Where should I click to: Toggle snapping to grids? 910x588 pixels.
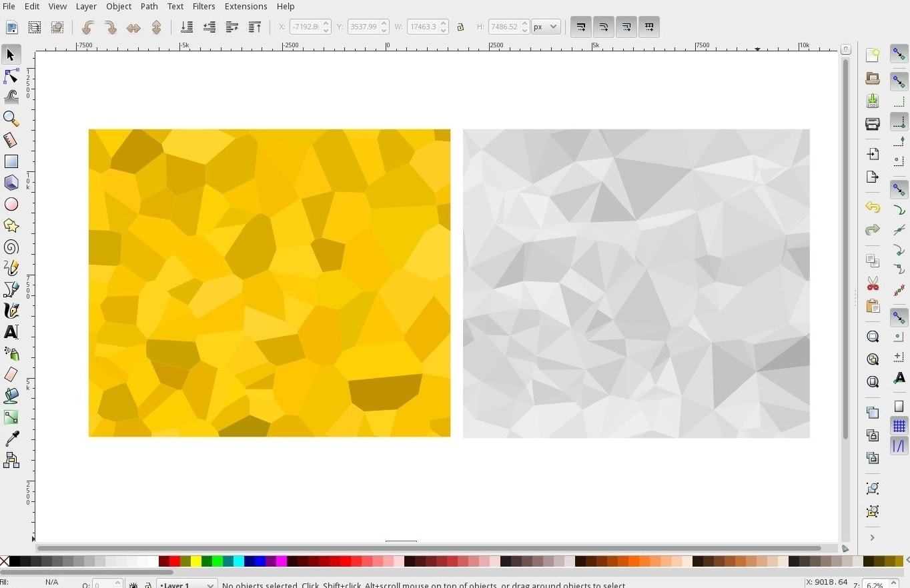click(900, 426)
